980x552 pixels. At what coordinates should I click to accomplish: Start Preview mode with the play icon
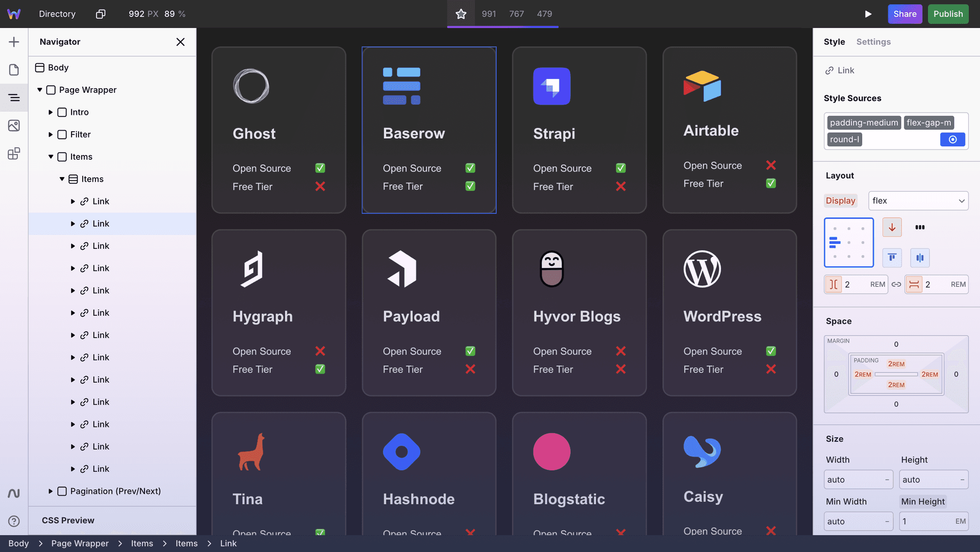[x=869, y=14]
